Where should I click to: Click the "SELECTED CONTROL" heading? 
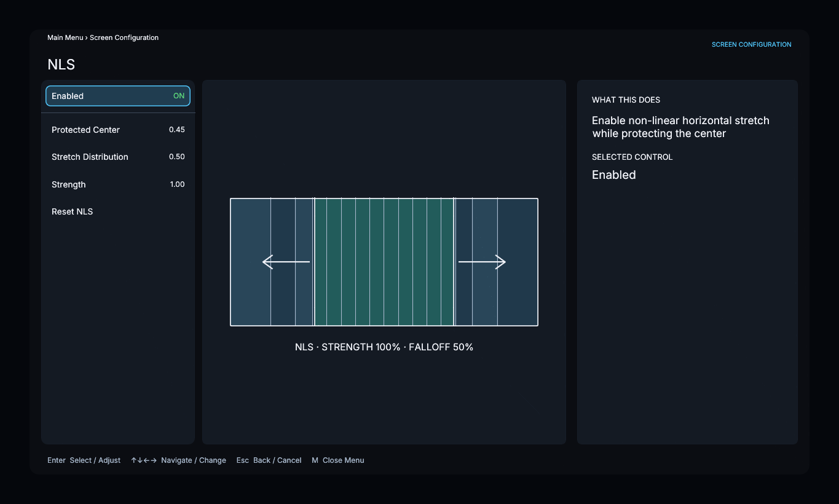click(x=632, y=157)
